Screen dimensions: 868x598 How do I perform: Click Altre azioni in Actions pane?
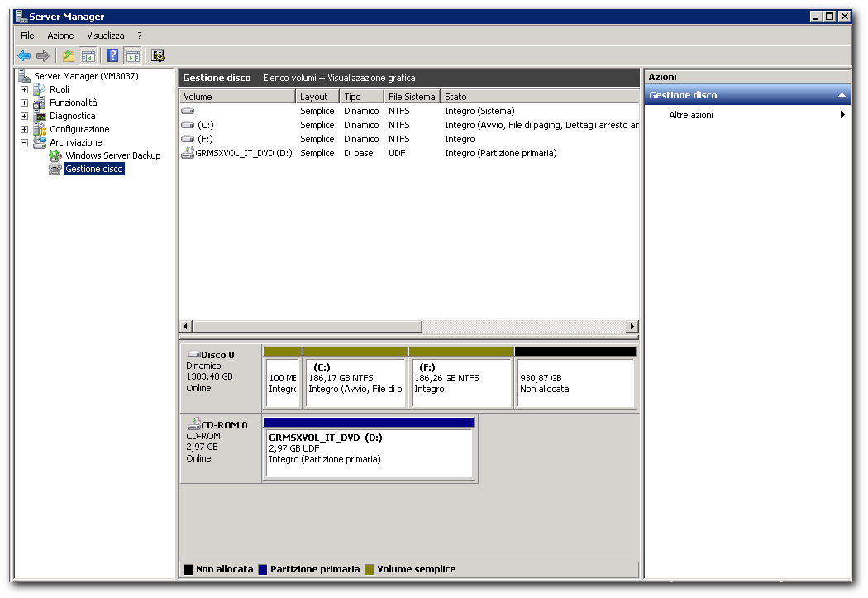691,115
